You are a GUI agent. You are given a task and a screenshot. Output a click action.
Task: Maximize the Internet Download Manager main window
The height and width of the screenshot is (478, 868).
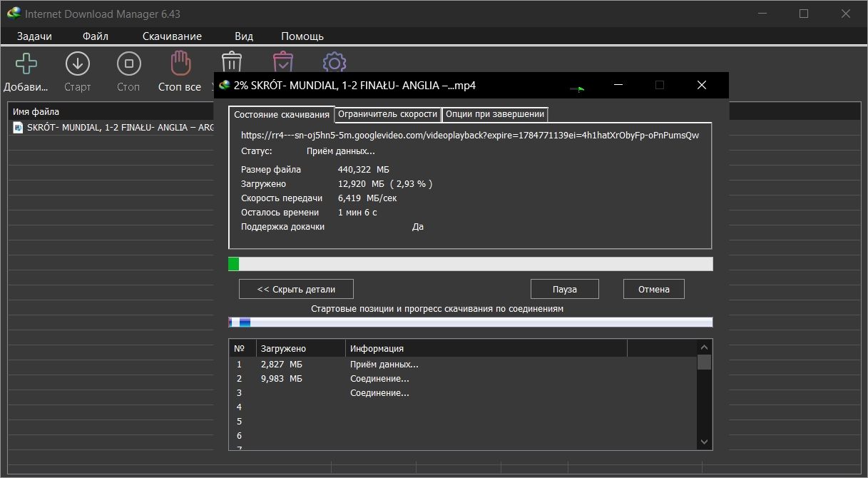804,14
